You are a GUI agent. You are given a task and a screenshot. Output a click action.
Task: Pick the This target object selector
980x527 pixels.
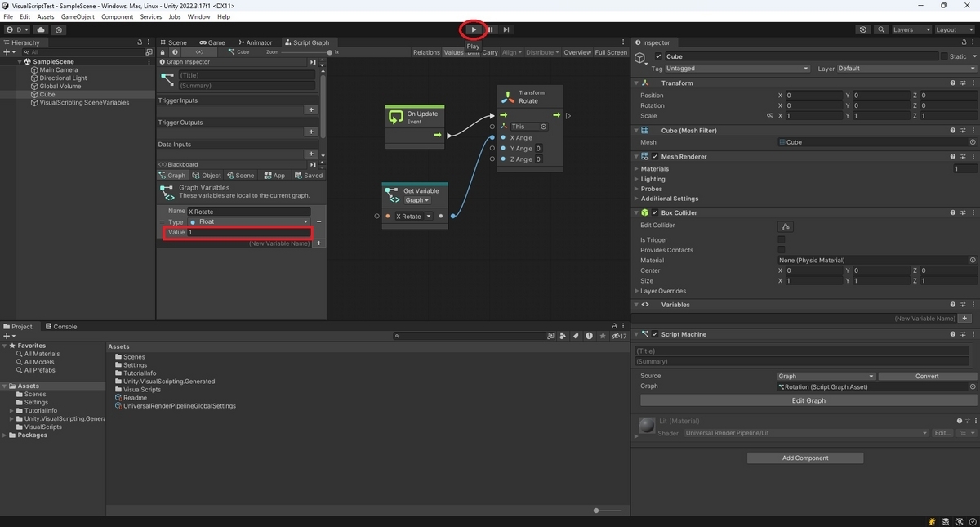(x=544, y=127)
